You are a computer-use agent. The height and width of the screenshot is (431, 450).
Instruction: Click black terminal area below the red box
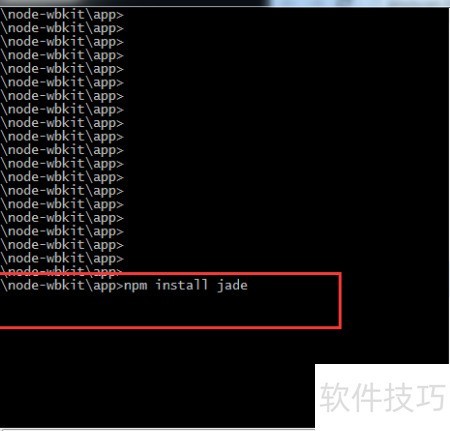click(157, 377)
